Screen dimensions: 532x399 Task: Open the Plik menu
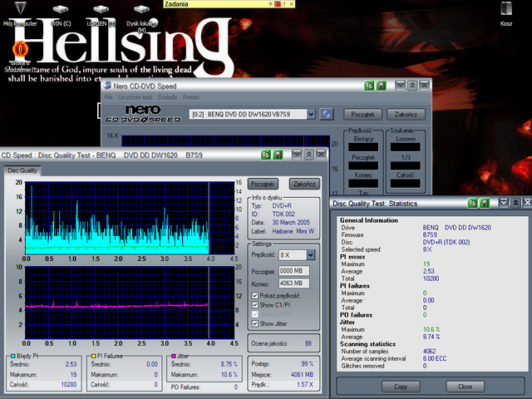click(109, 97)
